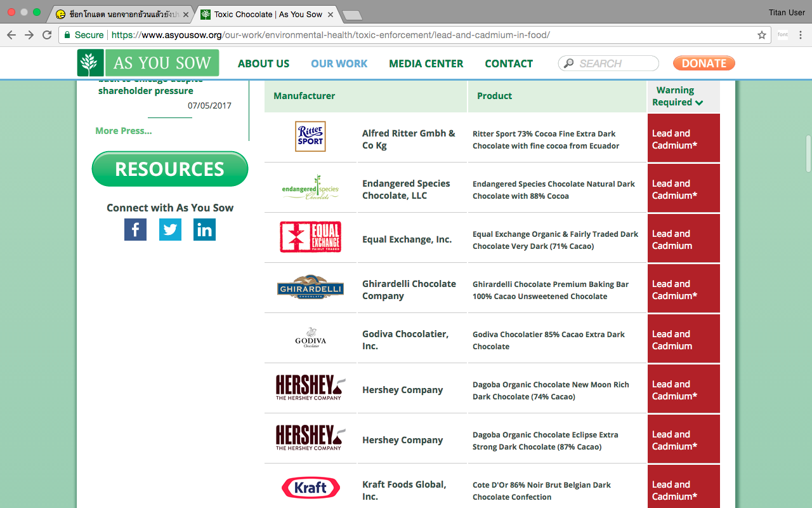The height and width of the screenshot is (508, 812).
Task: Click the Facebook icon under Connect with As You Sow
Action: pos(135,229)
